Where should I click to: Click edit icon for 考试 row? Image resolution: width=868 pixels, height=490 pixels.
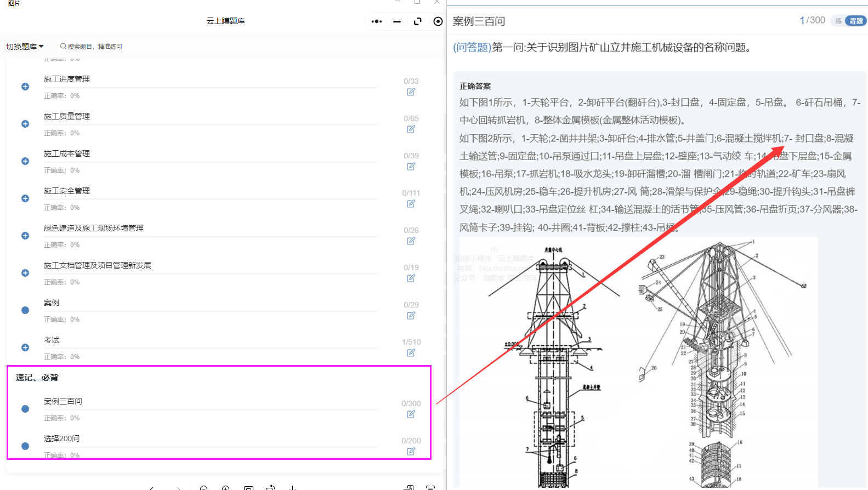point(411,353)
